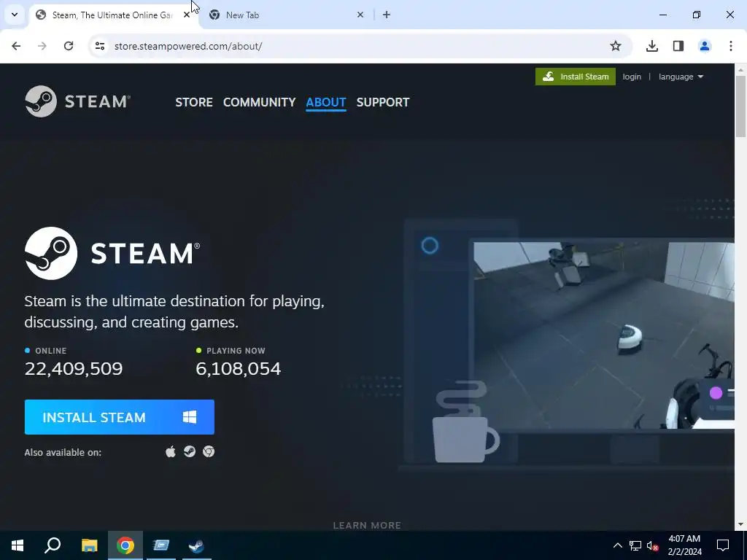This screenshot has height=560, width=747.
Task: Click the PLAYING NOW count 6,108,054
Action: pos(239,368)
